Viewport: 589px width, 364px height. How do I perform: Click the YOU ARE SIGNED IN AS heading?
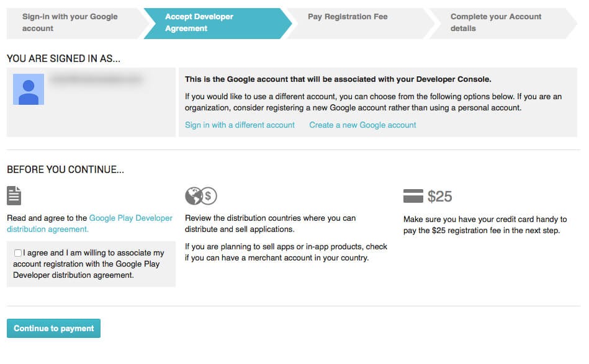point(63,58)
